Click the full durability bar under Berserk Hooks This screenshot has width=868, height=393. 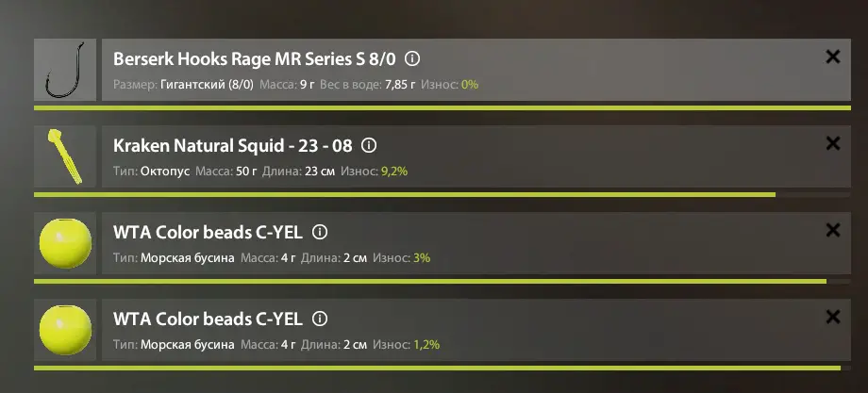(x=442, y=107)
